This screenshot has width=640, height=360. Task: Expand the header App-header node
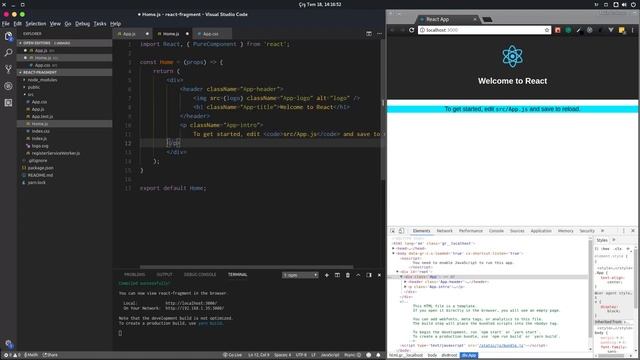405,282
